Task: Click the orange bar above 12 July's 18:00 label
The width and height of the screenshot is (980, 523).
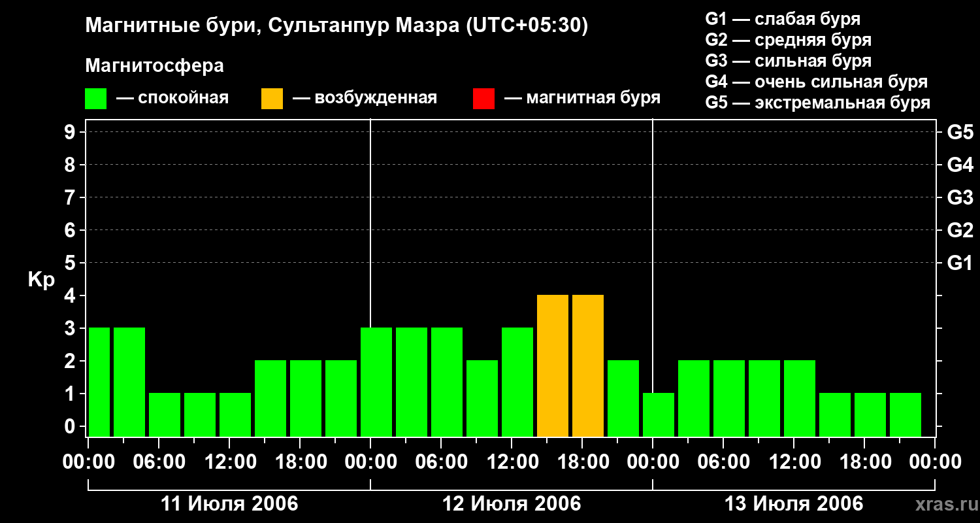Action: point(588,365)
